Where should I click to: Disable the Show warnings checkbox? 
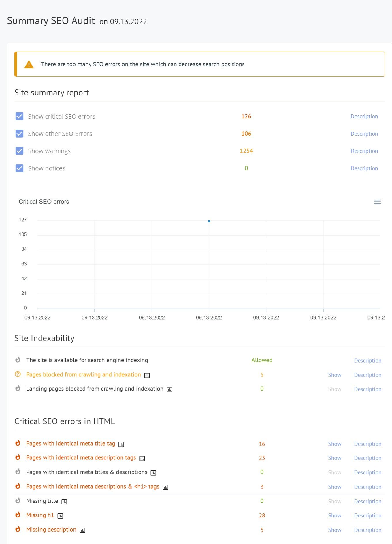19,151
